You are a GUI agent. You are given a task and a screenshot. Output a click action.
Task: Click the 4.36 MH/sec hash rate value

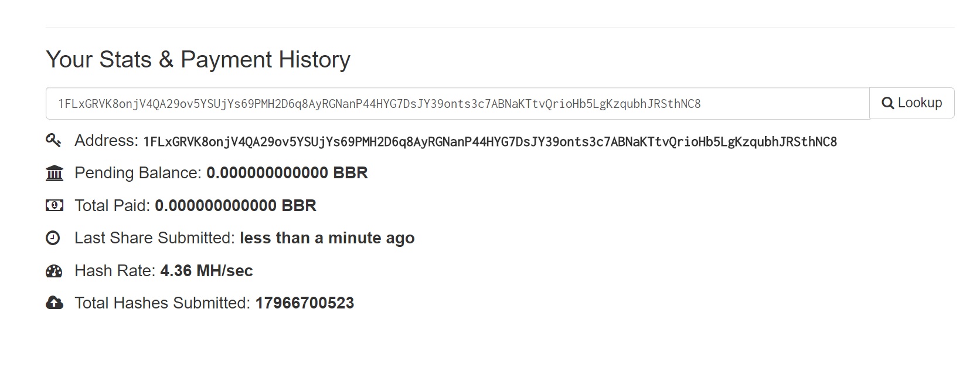click(x=206, y=270)
